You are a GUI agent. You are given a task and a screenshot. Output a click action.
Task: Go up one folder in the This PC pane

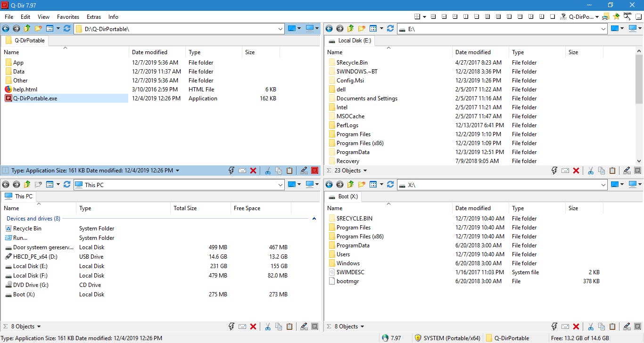(x=27, y=184)
